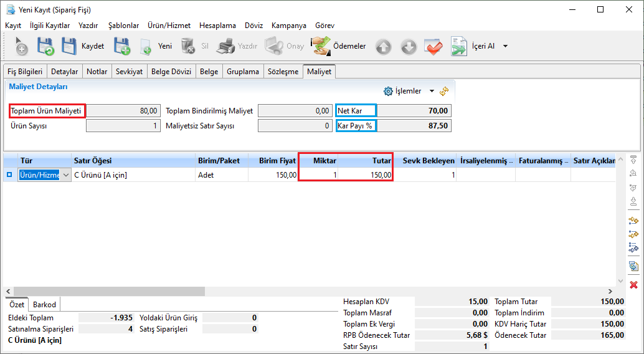Viewport: 644px width, 354px height.
Task: Switch to the Barkod tab
Action: [44, 305]
